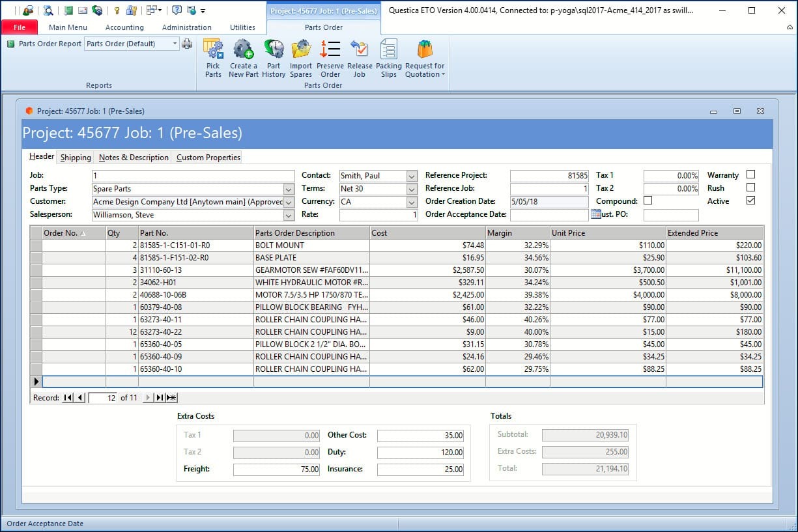Switch to the Shipping tab
Screen dimensions: 798x532
(x=76, y=158)
